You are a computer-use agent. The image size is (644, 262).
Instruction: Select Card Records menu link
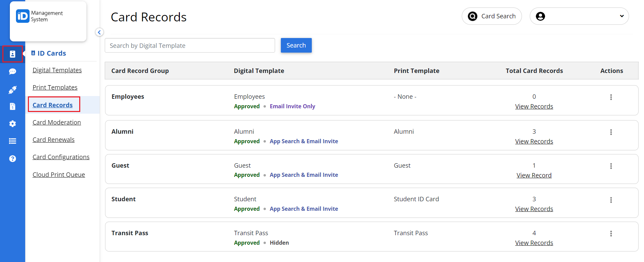pyautogui.click(x=53, y=105)
